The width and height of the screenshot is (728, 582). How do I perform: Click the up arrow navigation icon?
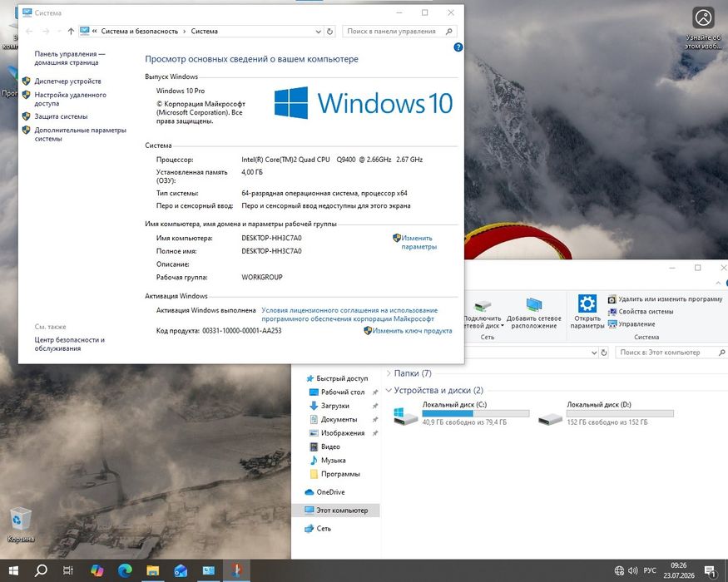click(71, 32)
